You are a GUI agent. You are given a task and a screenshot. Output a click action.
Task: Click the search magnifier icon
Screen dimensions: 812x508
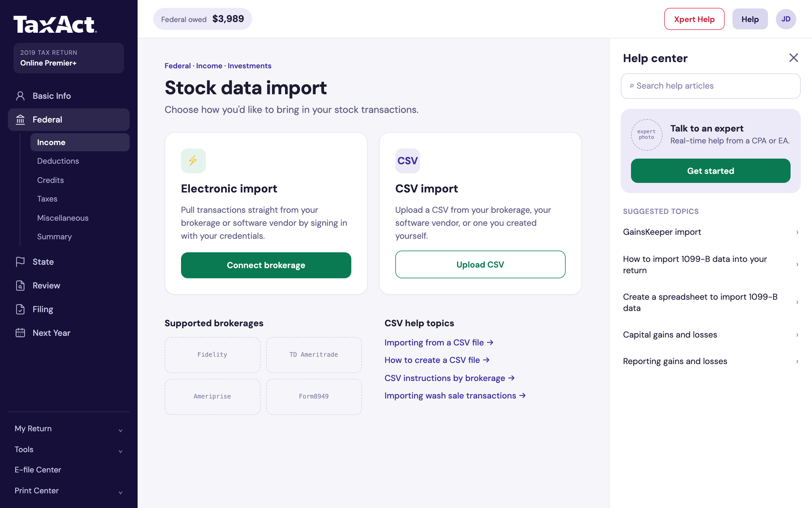coord(632,86)
